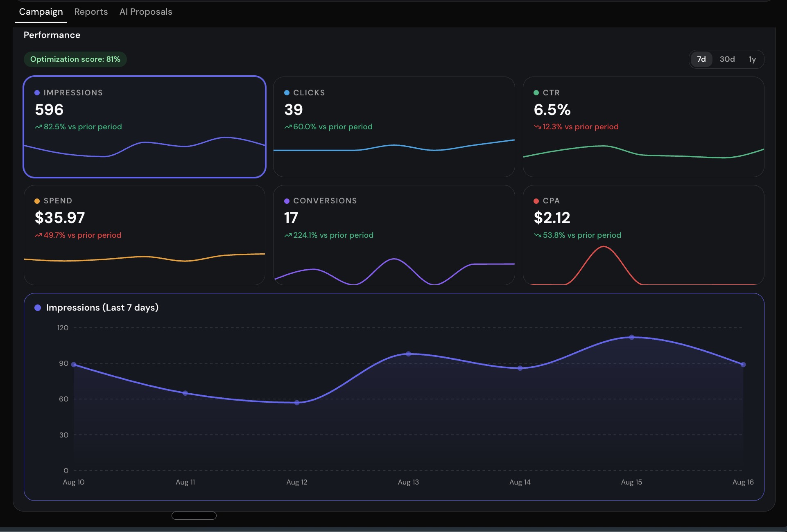
Task: Click the horizontal scrollbar pill at bottom
Action: pyautogui.click(x=194, y=516)
